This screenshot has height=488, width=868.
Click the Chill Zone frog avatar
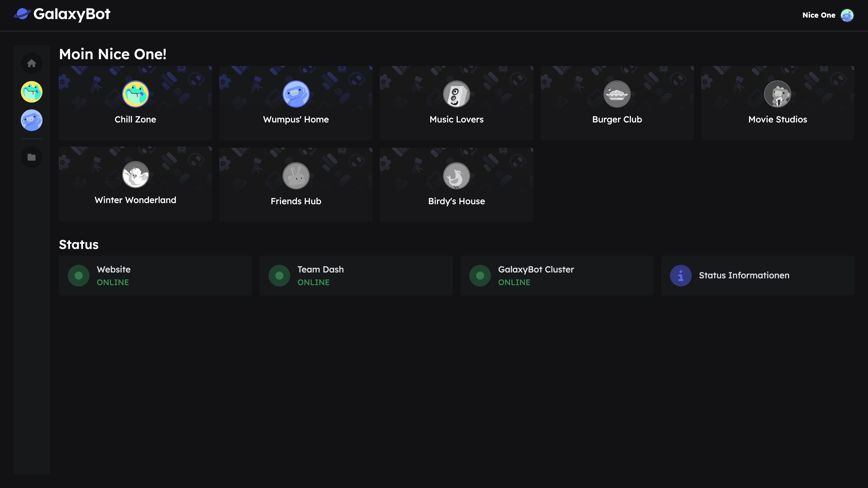(x=135, y=94)
